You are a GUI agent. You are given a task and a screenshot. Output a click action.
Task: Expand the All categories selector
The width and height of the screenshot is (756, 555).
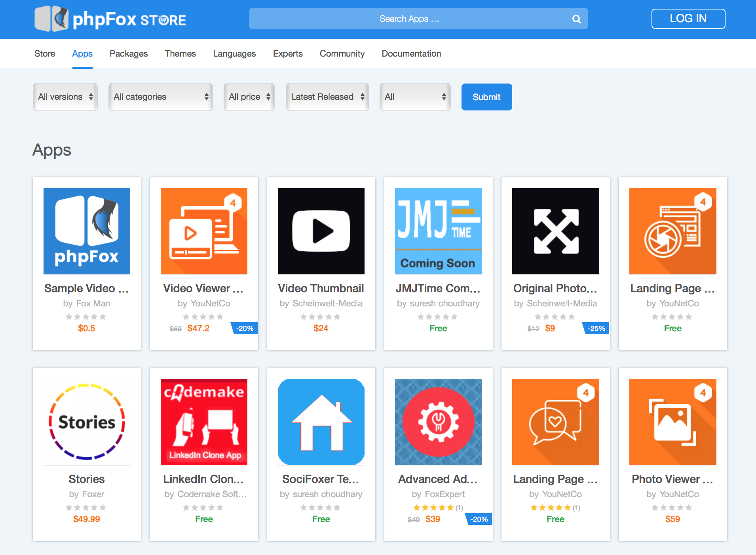160,97
